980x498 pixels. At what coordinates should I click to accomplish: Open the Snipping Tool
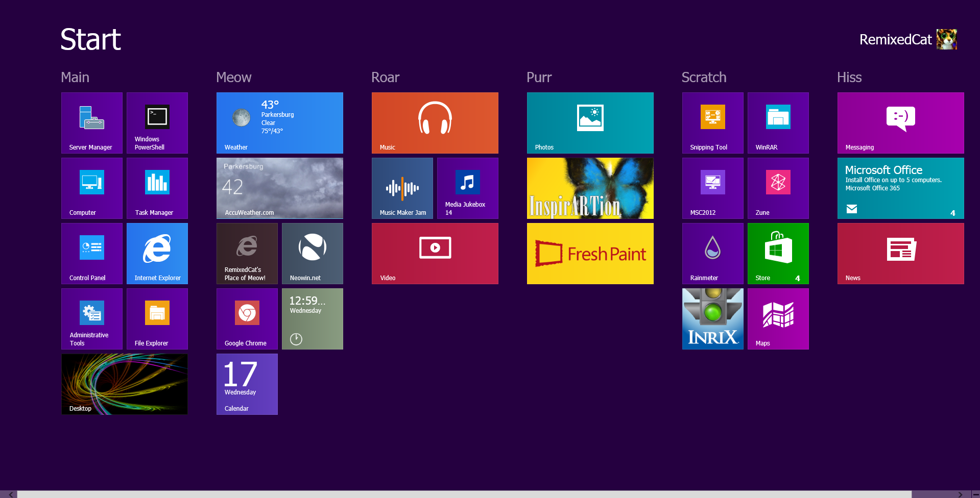point(712,122)
